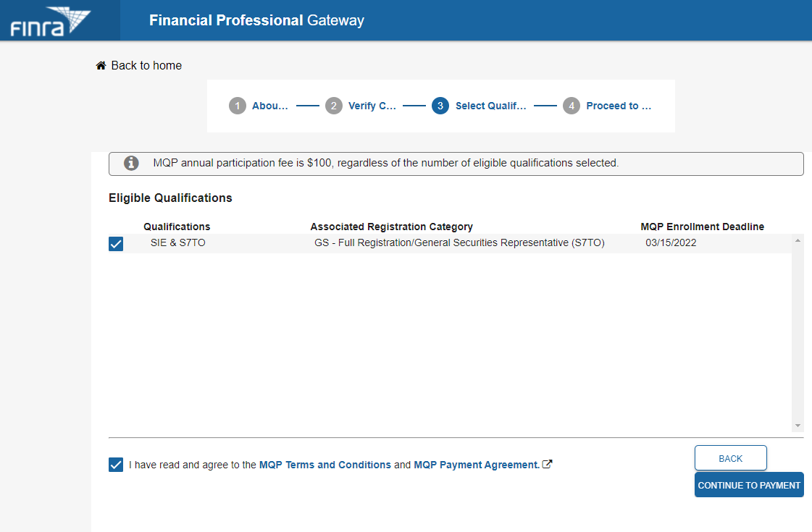
Task: Click CONTINUE TO PAYMENT button
Action: click(749, 485)
